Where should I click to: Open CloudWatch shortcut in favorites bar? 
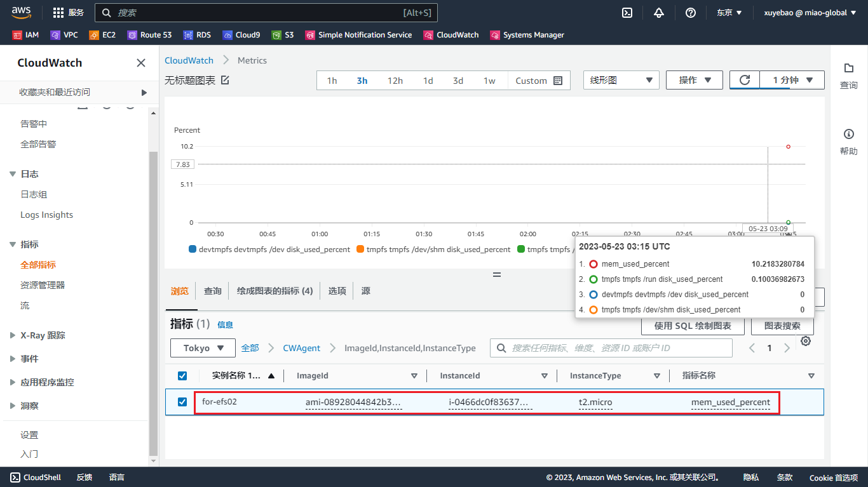click(x=451, y=35)
